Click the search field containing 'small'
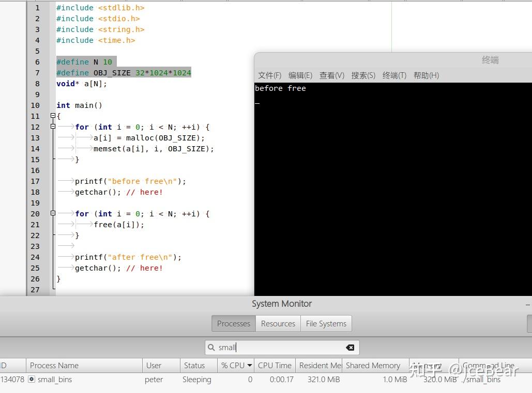Viewport: 532px width, 393px height. click(x=282, y=348)
